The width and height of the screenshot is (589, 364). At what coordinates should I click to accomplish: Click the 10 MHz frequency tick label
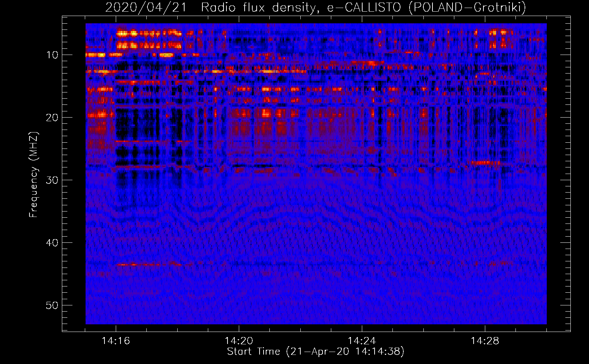52,55
